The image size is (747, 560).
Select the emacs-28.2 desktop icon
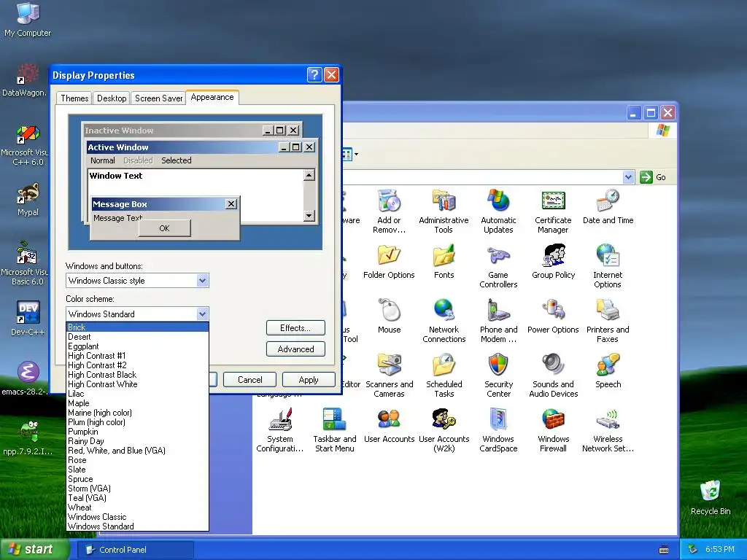click(x=25, y=378)
